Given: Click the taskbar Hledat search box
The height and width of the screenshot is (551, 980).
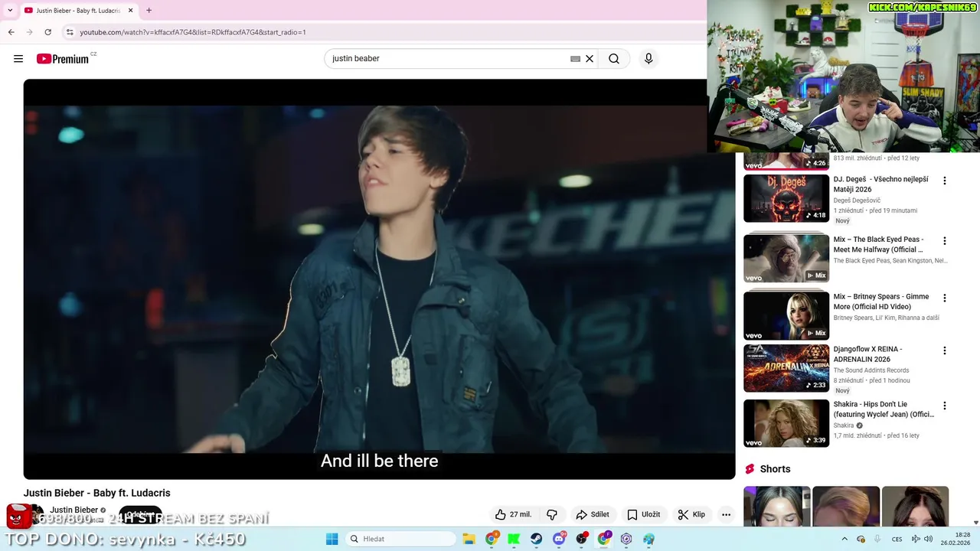Looking at the screenshot, I should tap(400, 539).
